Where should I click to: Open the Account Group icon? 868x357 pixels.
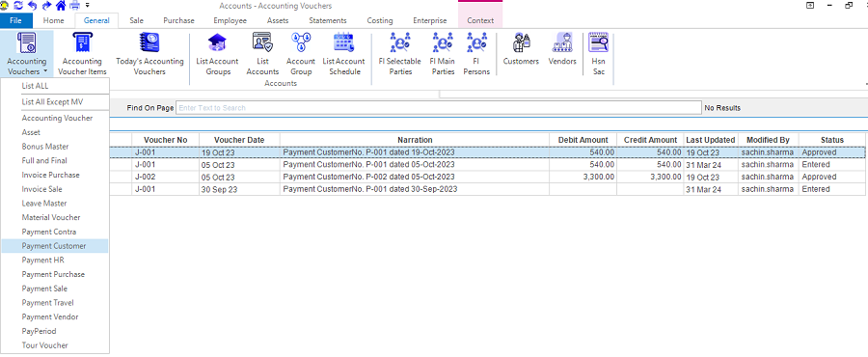coord(301,53)
